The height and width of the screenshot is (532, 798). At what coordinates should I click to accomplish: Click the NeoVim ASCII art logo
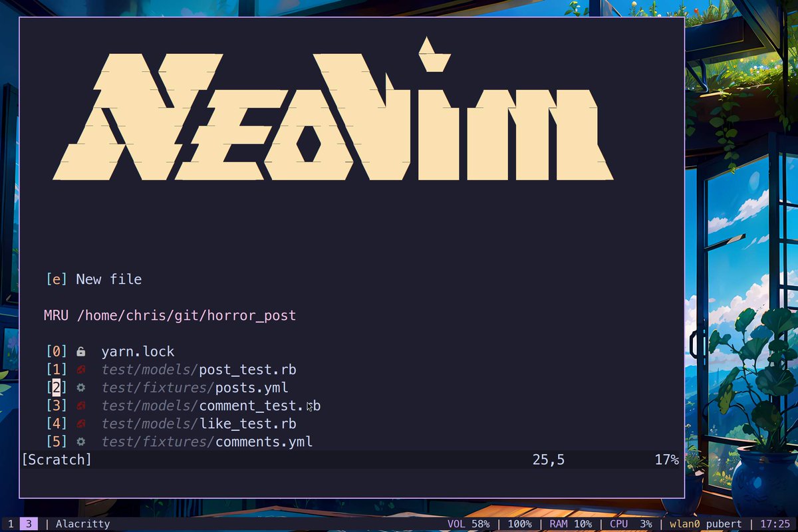pos(332,110)
